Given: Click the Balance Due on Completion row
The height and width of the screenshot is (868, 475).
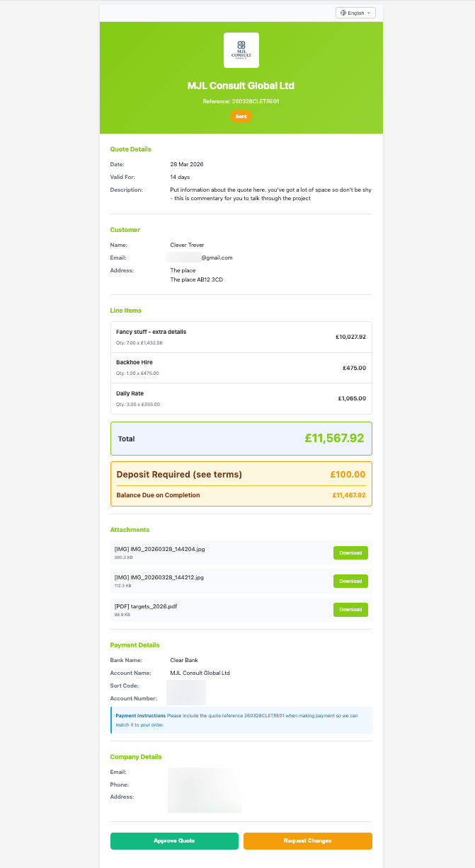Looking at the screenshot, I should [x=241, y=494].
